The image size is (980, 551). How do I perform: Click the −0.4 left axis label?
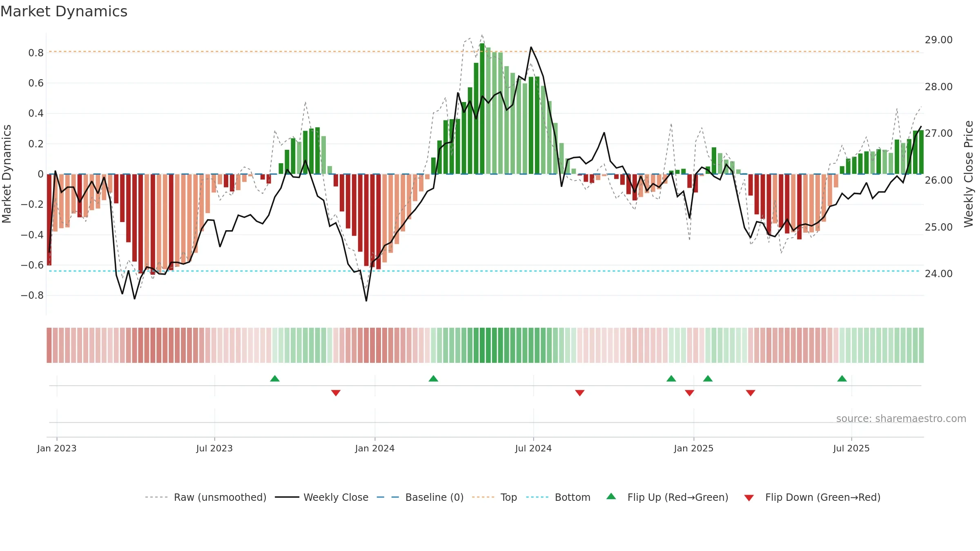32,235
